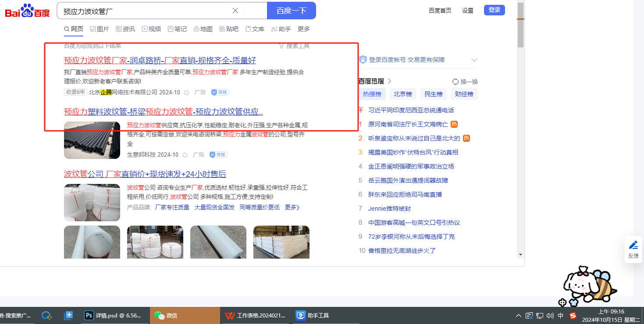Select the 民生榜 hot list tab
The height and width of the screenshot is (324, 644).
coord(434,94)
